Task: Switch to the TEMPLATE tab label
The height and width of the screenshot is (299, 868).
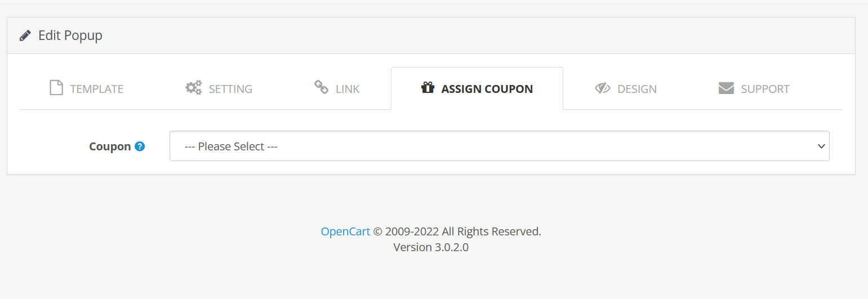Action: tap(97, 89)
